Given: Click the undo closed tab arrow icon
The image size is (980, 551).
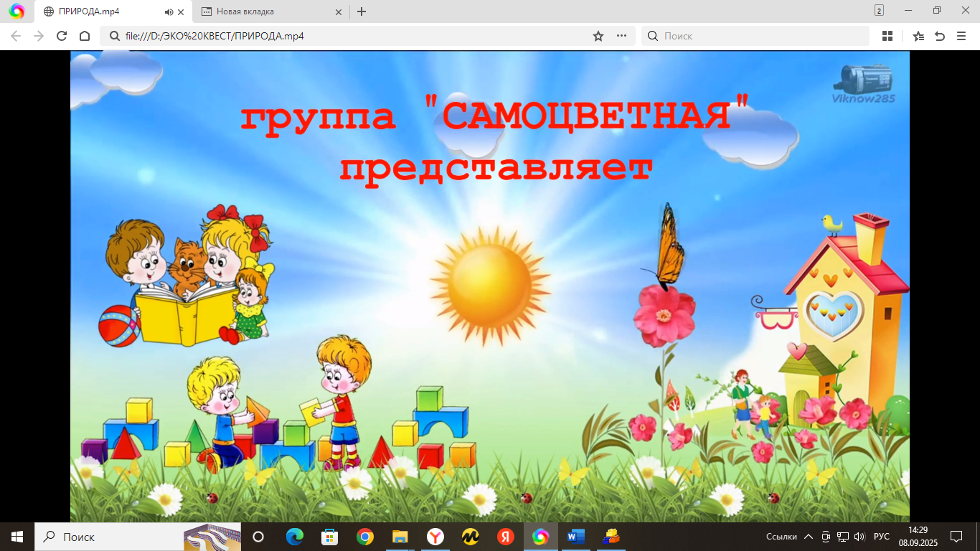Looking at the screenshot, I should 940,36.
